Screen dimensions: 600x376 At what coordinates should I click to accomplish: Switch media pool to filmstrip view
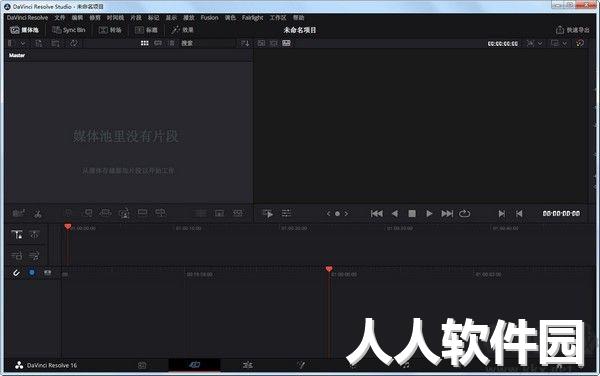pyautogui.click(x=158, y=43)
